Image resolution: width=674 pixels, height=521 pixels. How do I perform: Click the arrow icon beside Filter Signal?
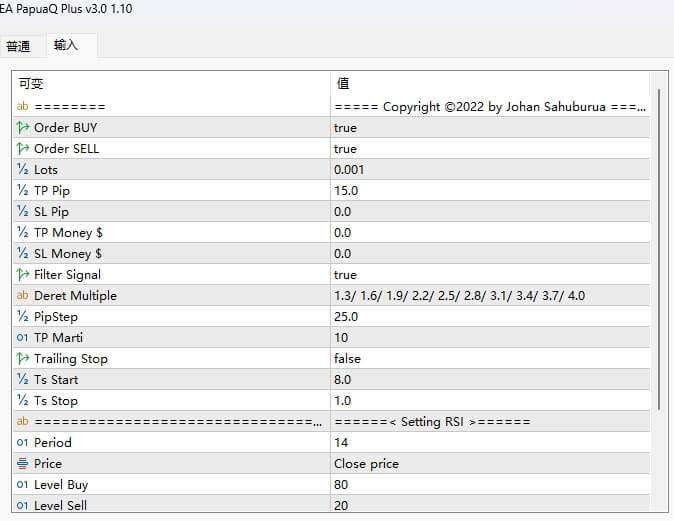pyautogui.click(x=22, y=274)
